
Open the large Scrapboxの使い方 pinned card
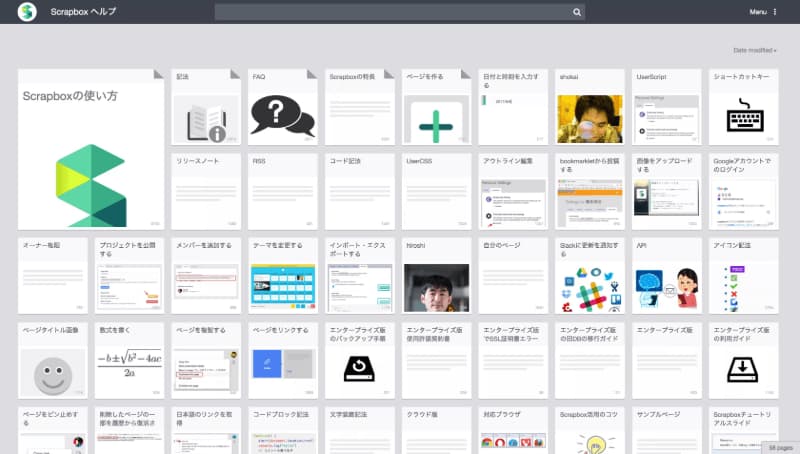coord(91,149)
